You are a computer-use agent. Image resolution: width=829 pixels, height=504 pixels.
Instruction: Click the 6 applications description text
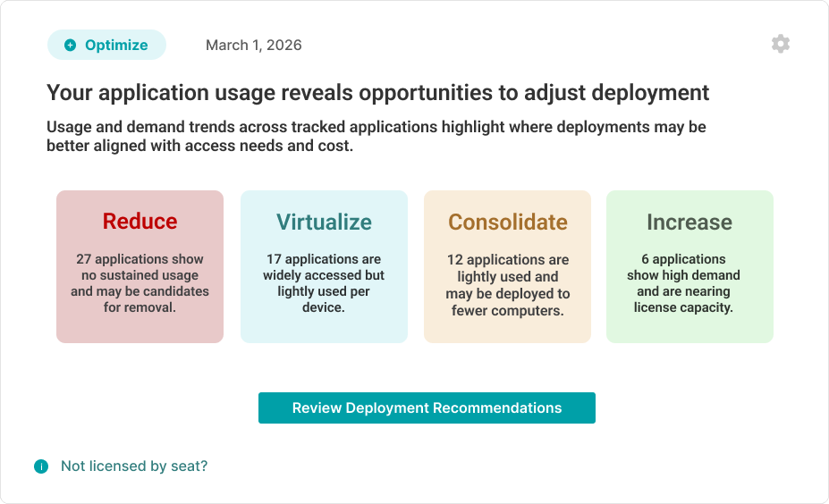[683, 283]
